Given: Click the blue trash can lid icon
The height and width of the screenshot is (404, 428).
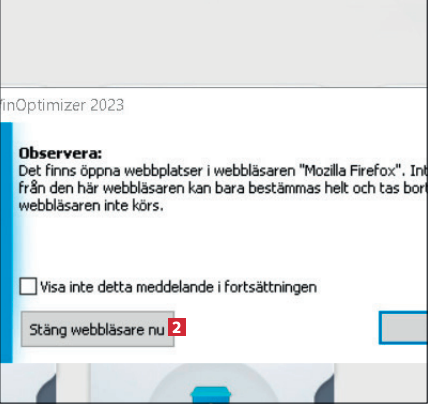Looking at the screenshot, I should coord(211,394).
